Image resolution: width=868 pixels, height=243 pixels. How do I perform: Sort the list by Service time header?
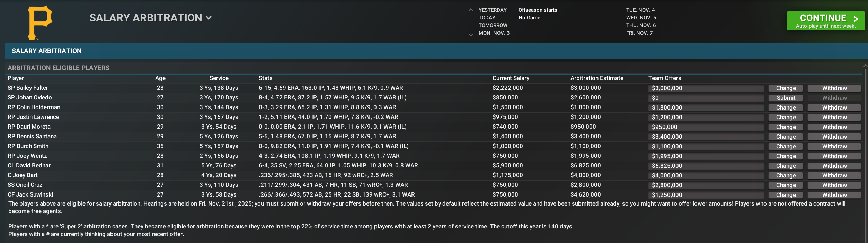pyautogui.click(x=219, y=78)
